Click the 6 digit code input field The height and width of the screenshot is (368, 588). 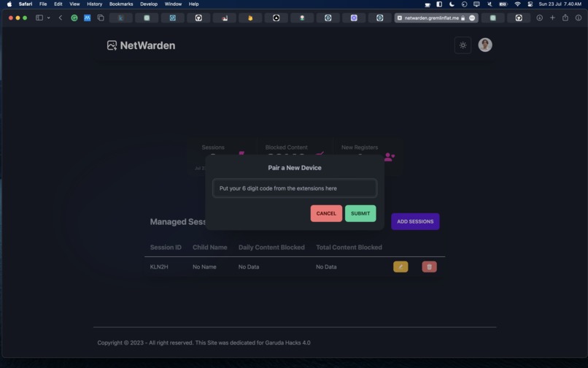(295, 188)
